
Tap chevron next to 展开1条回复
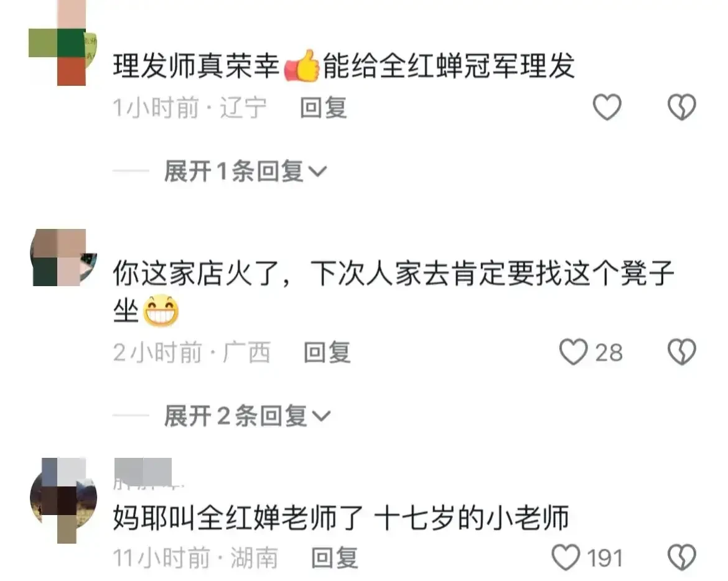pyautogui.click(x=318, y=172)
